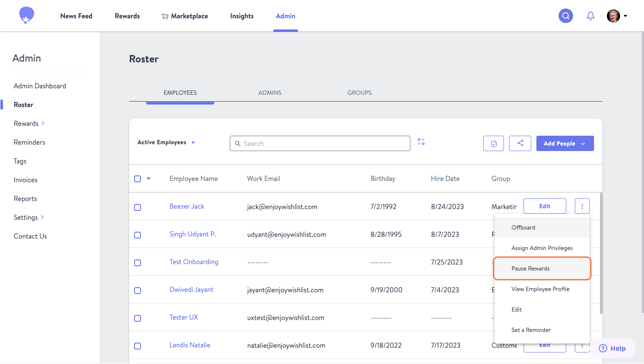Open Tags in the sidebar
Viewport: 644px width, 364px height.
tap(20, 161)
